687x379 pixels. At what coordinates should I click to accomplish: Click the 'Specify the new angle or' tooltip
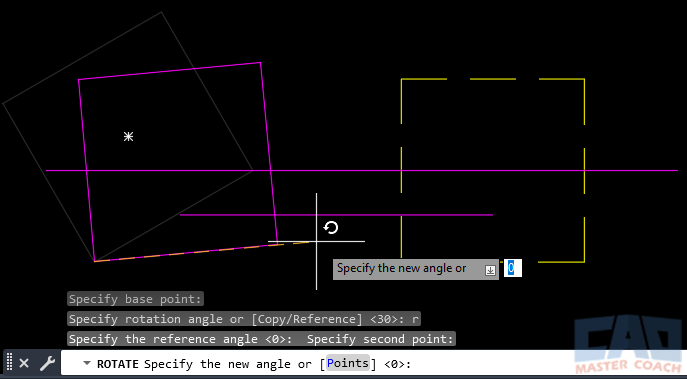(416, 269)
